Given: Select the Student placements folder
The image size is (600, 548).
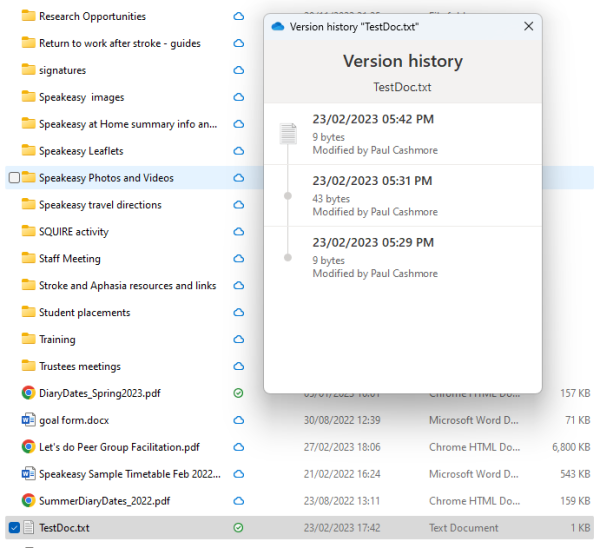Looking at the screenshot, I should [85, 312].
